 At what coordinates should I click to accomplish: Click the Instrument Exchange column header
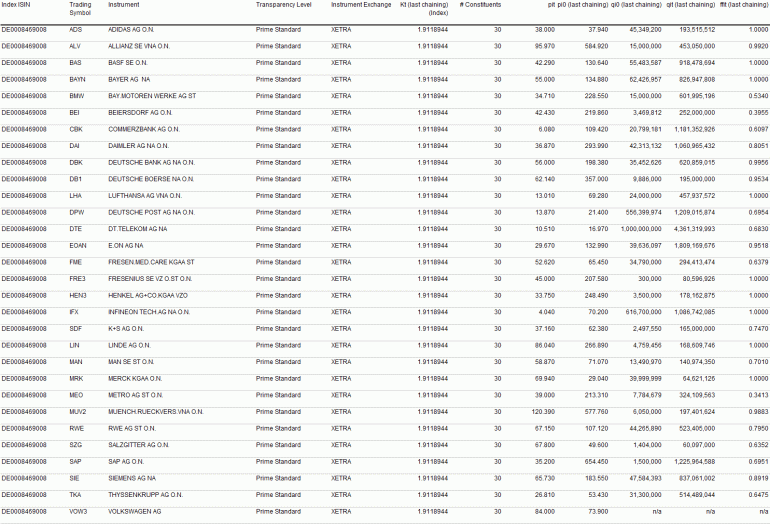click(361, 5)
